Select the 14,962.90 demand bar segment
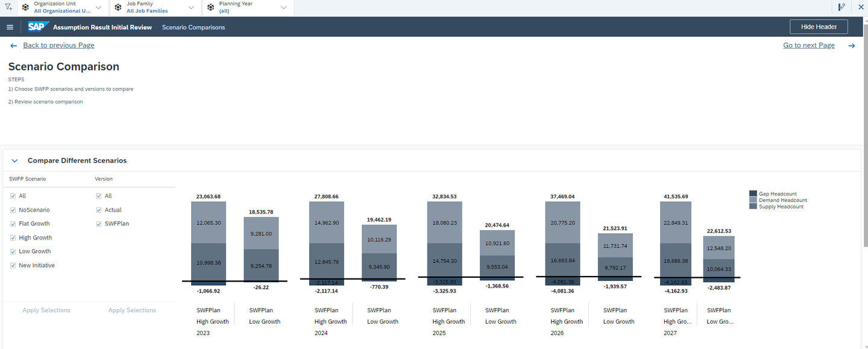This screenshot has width=868, height=349. point(327,222)
